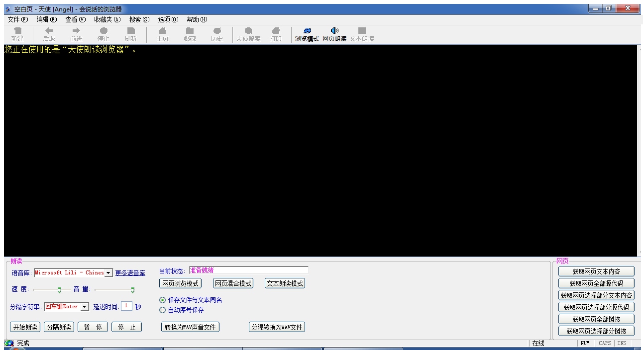The height and width of the screenshot is (350, 644).
Task: Open the 帮助(H) menu
Action: (x=197, y=19)
